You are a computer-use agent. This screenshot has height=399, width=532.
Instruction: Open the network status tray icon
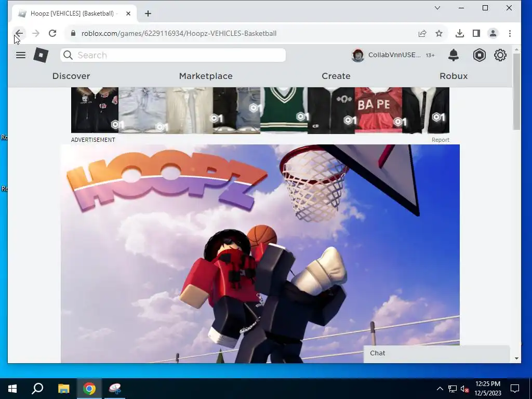tap(453, 389)
